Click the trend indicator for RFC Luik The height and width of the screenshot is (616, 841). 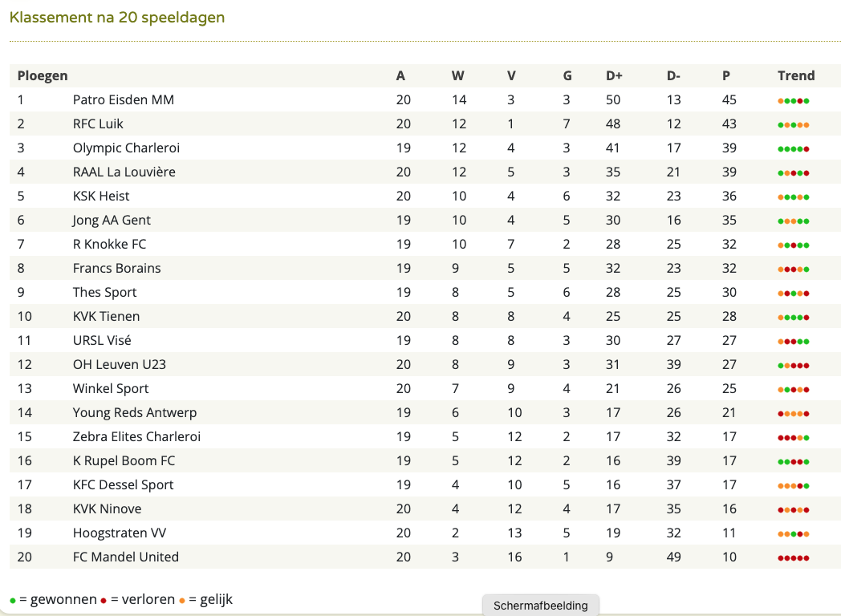pyautogui.click(x=794, y=125)
